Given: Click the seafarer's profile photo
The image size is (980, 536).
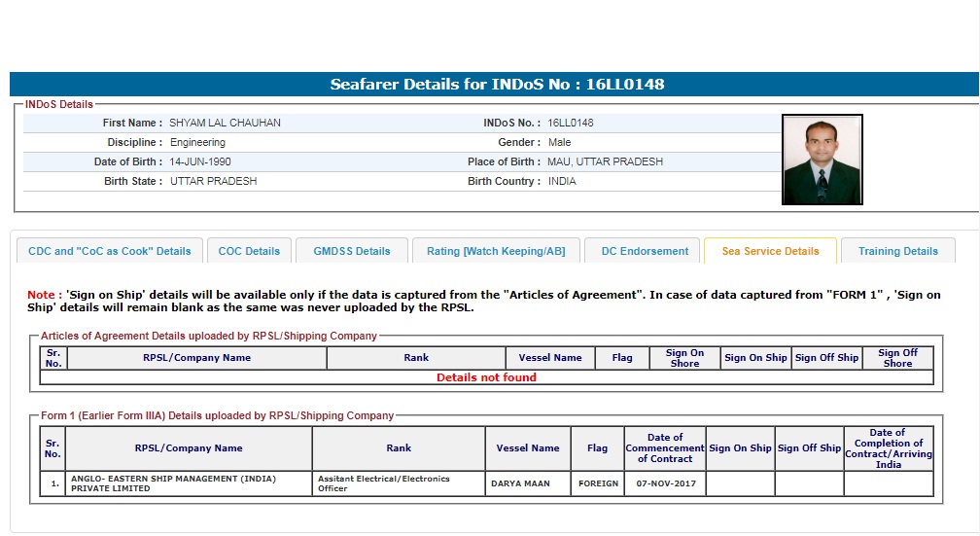Looking at the screenshot, I should 822,160.
